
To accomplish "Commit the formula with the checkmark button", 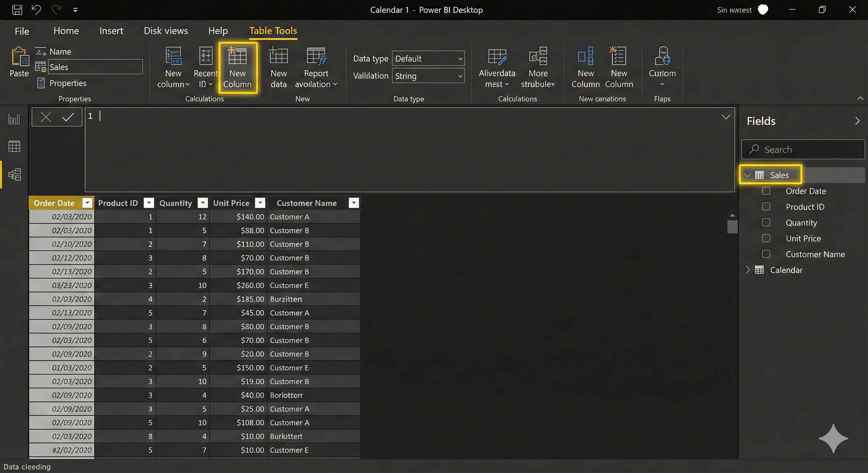I will pos(68,117).
